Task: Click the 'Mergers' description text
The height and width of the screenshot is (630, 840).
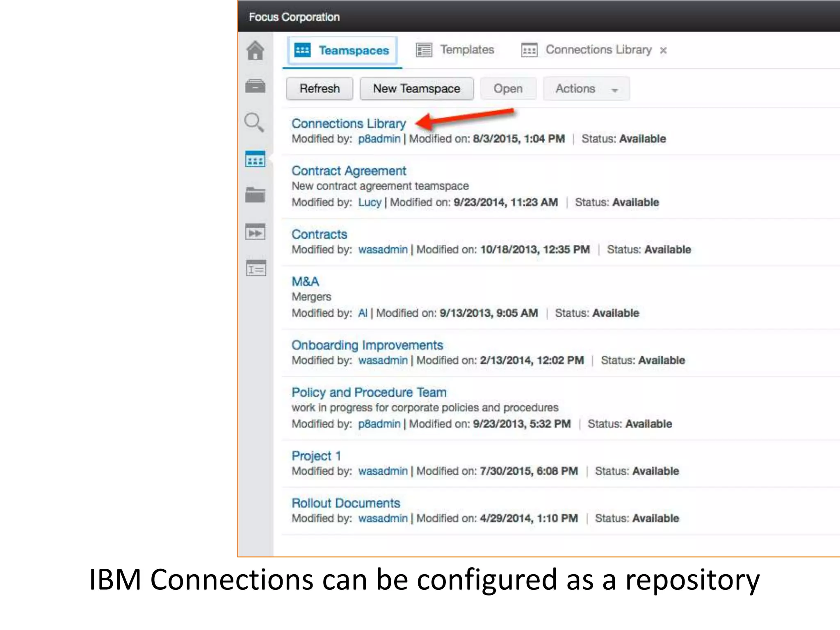Action: pos(311,297)
